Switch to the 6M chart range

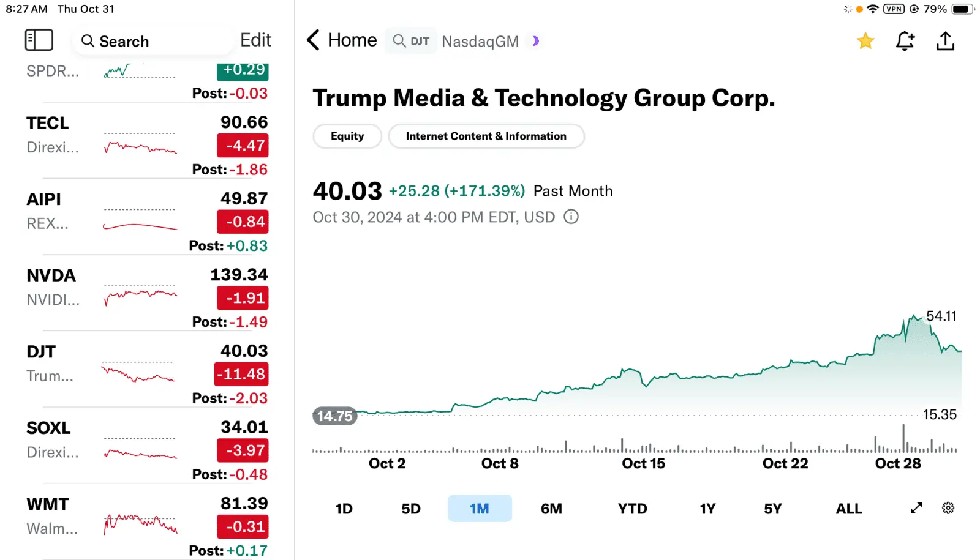pos(551,509)
